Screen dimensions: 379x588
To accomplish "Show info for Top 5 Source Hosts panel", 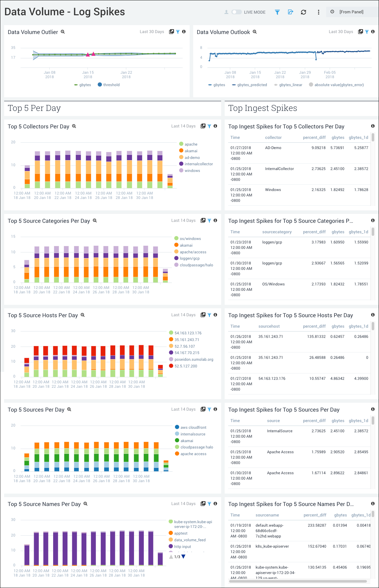I will [215, 315].
